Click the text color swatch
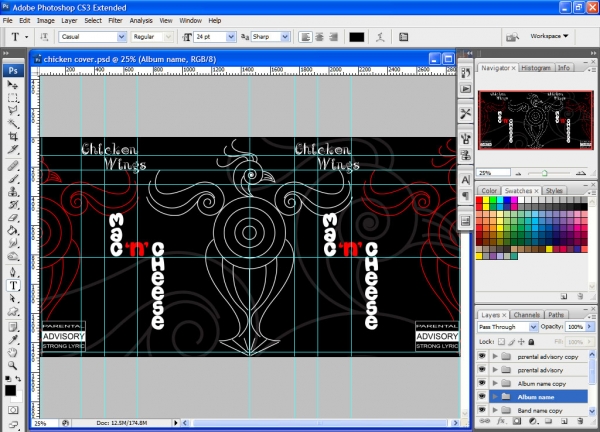This screenshot has height=432, width=600. (357, 37)
